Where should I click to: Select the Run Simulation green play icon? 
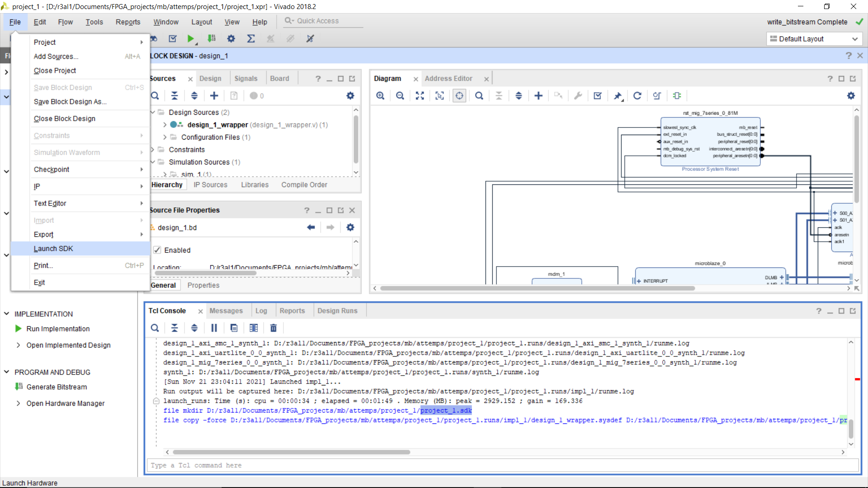[191, 39]
